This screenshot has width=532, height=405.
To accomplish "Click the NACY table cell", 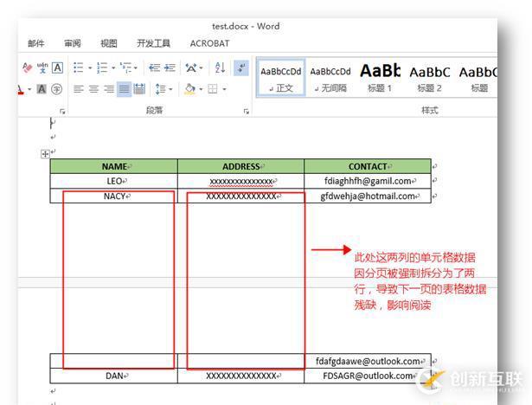I will click(113, 196).
